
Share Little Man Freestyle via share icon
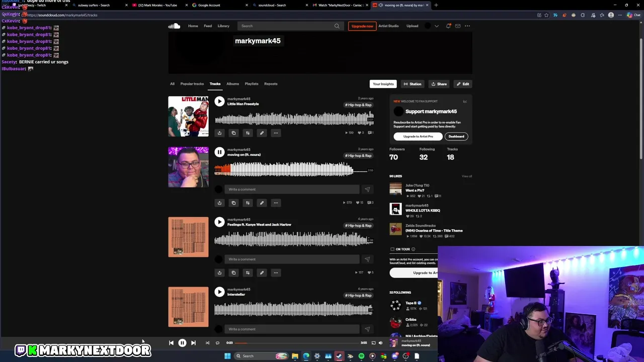point(219,133)
